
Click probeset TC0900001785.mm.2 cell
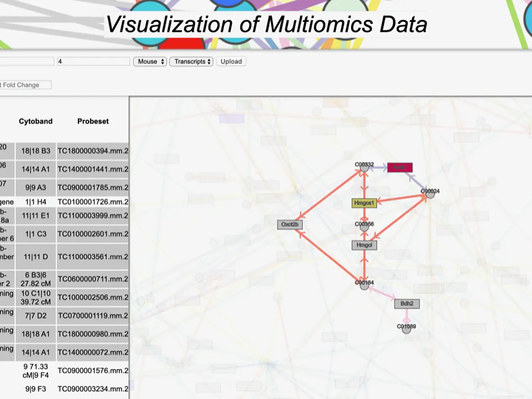coord(93,187)
